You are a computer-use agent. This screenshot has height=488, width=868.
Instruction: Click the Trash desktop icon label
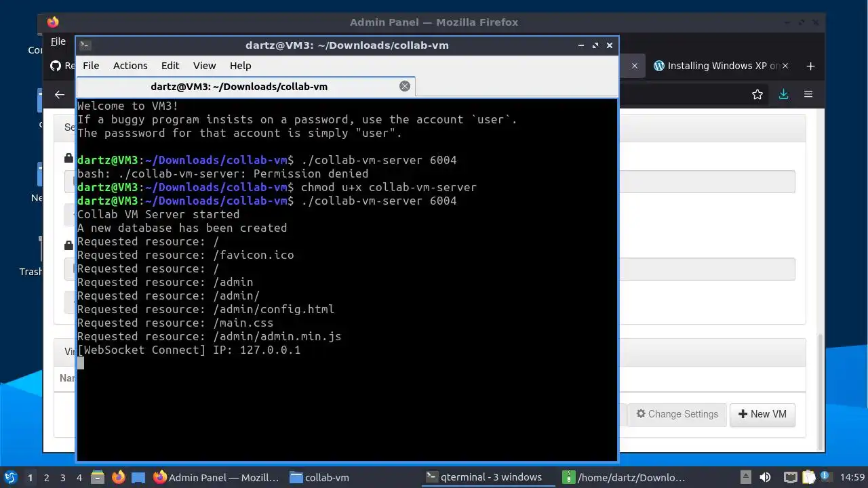pyautogui.click(x=31, y=272)
